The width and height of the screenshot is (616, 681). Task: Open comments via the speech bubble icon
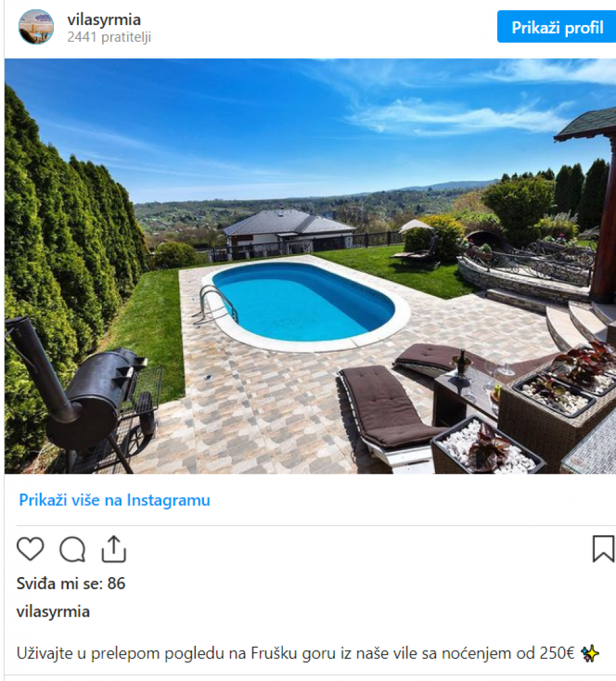(x=73, y=549)
